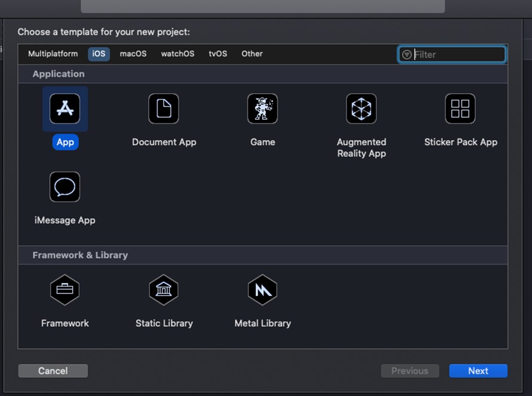
Task: Select the App template icon
Action: [x=65, y=109]
